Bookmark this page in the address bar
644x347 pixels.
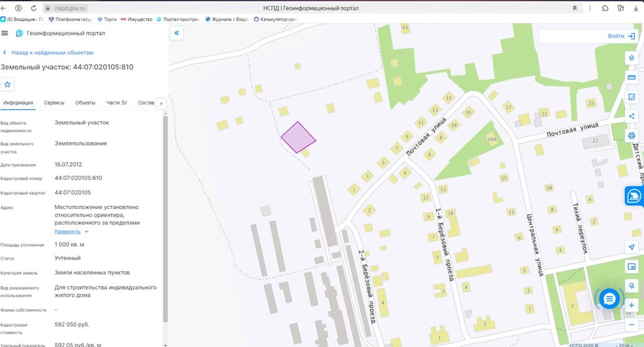(x=575, y=8)
